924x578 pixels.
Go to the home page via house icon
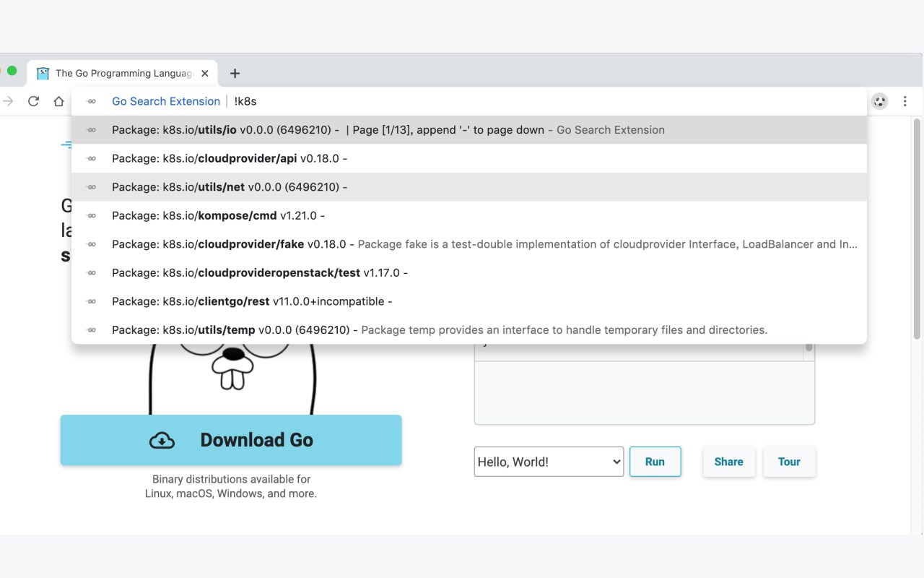pyautogui.click(x=59, y=101)
